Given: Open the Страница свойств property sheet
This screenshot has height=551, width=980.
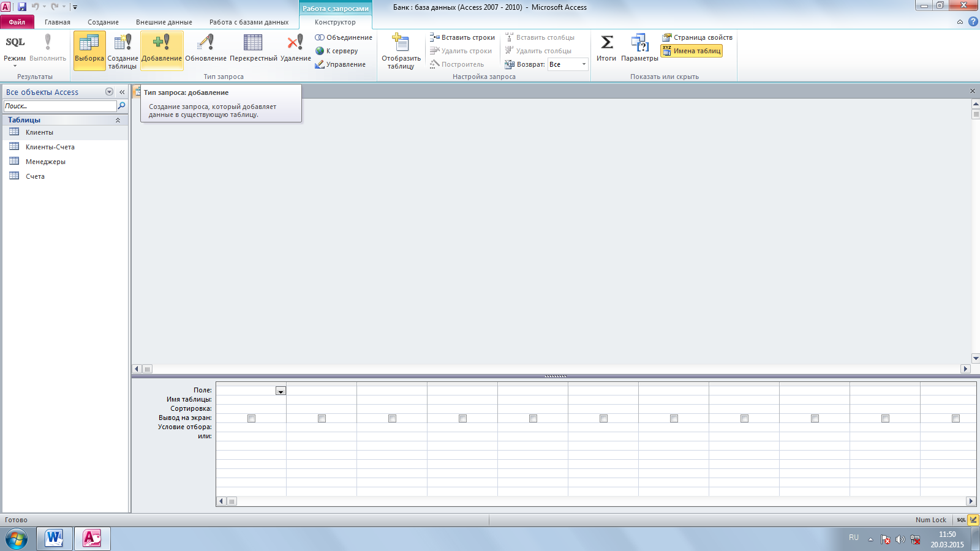Looking at the screenshot, I should pos(697,37).
